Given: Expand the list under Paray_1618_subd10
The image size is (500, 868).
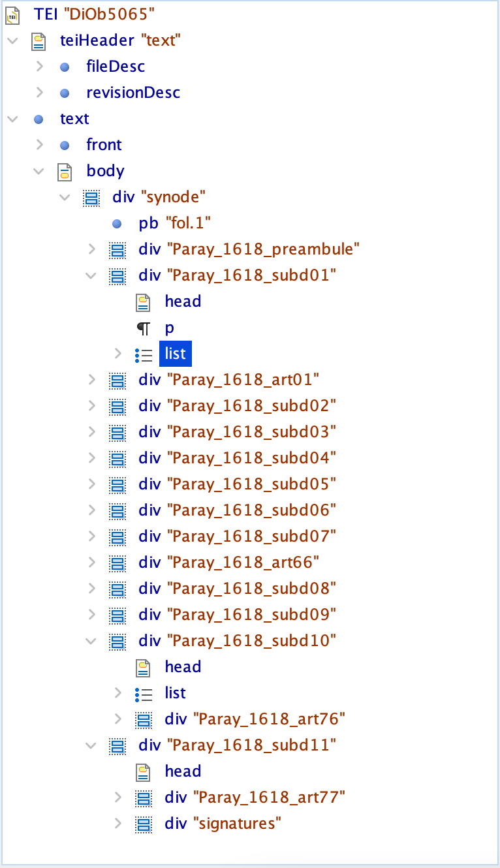Looking at the screenshot, I should (117, 693).
